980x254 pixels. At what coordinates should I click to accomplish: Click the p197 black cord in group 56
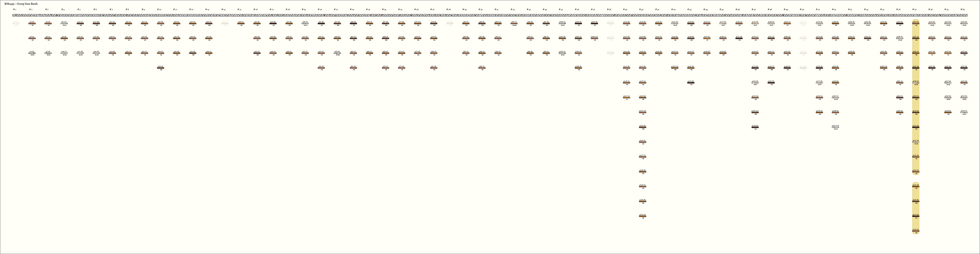pos(899,23)
